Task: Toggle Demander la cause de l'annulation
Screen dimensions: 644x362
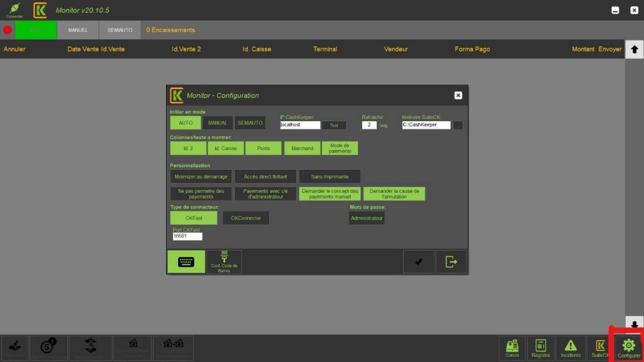Action: pos(394,194)
